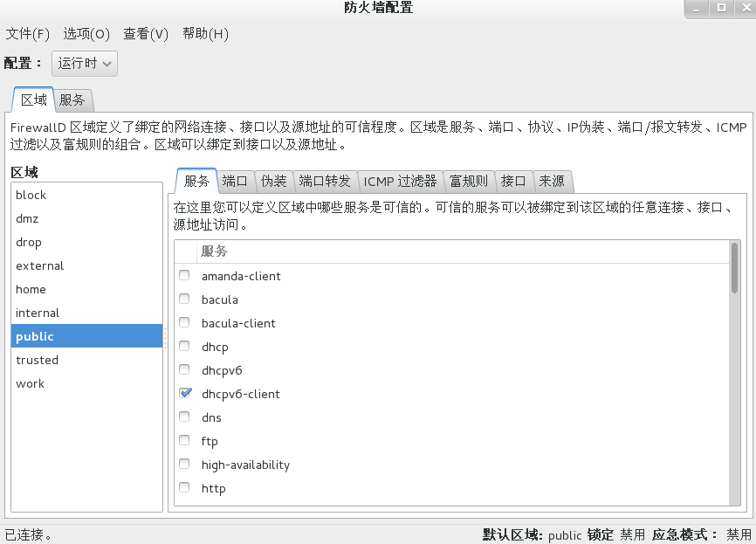
Task: Click the high-availability service name
Action: 246,465
